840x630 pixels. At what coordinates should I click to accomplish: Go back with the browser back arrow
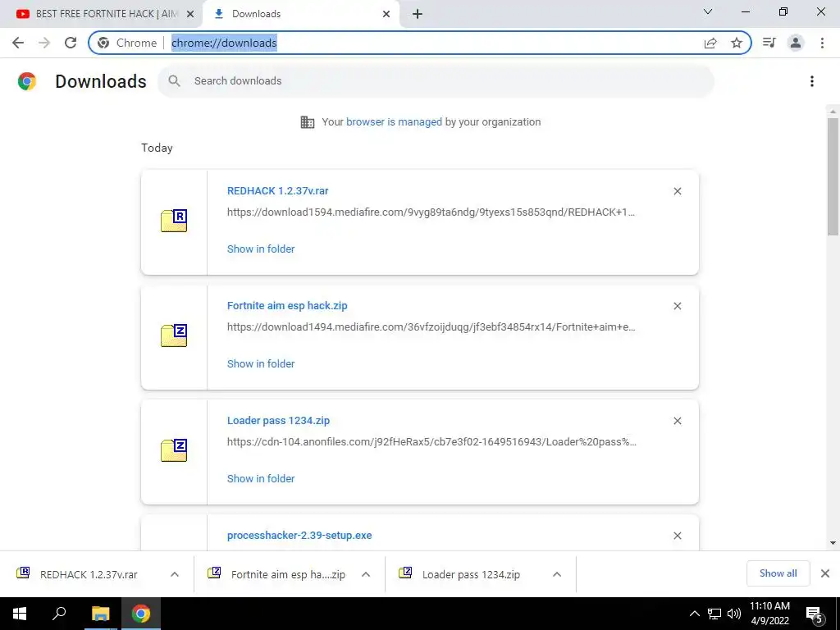tap(18, 43)
